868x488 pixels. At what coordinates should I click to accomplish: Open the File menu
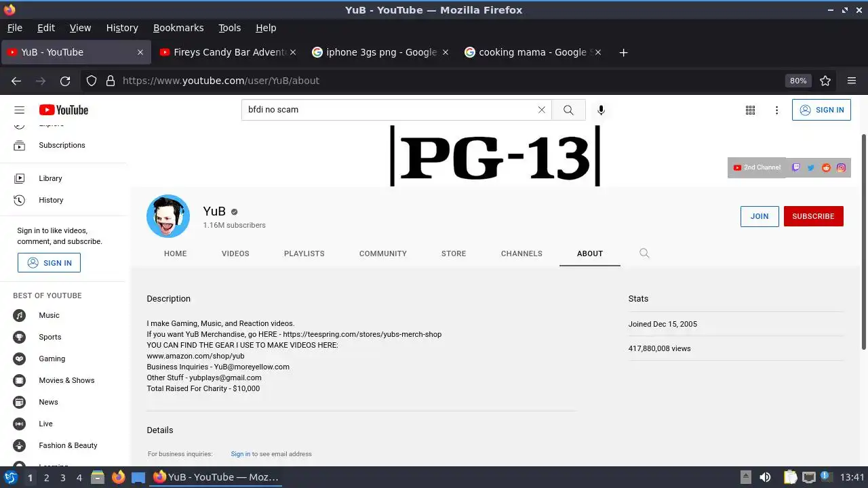15,28
